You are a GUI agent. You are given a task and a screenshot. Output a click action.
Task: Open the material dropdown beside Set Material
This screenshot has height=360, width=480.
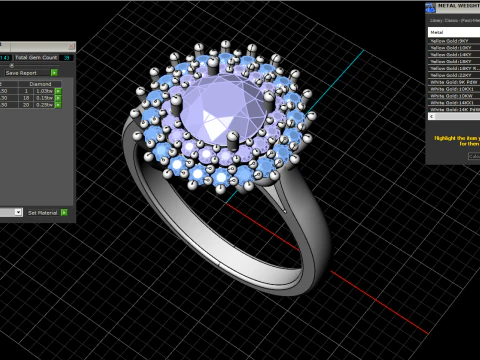click(18, 212)
